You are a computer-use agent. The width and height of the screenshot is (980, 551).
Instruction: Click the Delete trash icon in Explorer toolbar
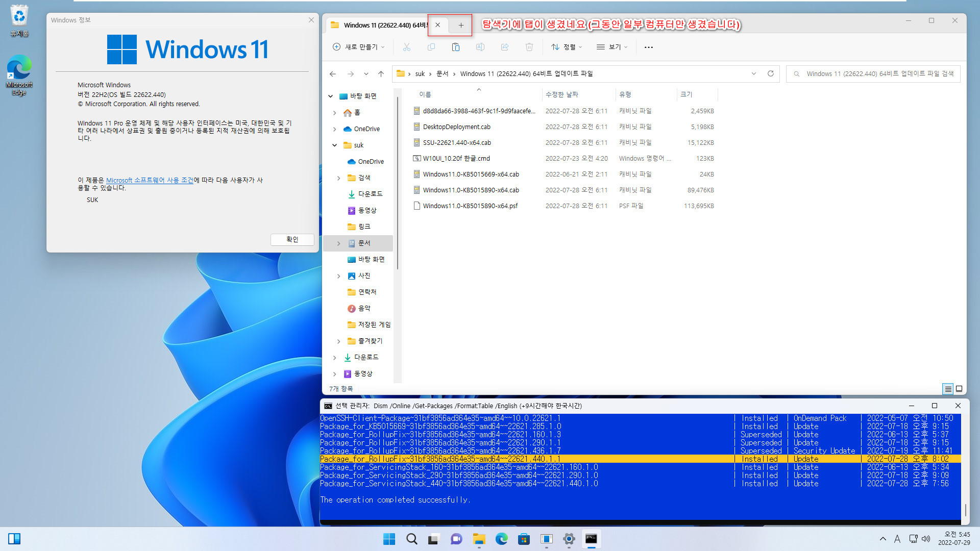pyautogui.click(x=529, y=47)
